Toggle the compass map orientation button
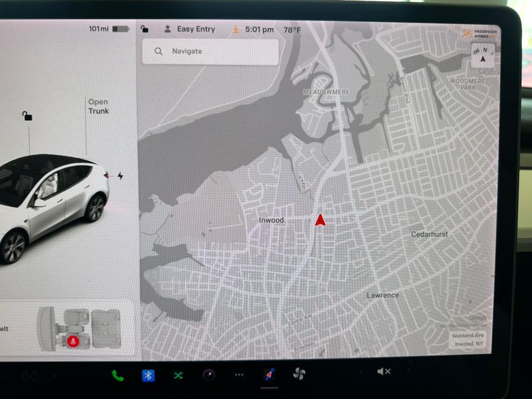This screenshot has width=532, height=399. [x=483, y=56]
